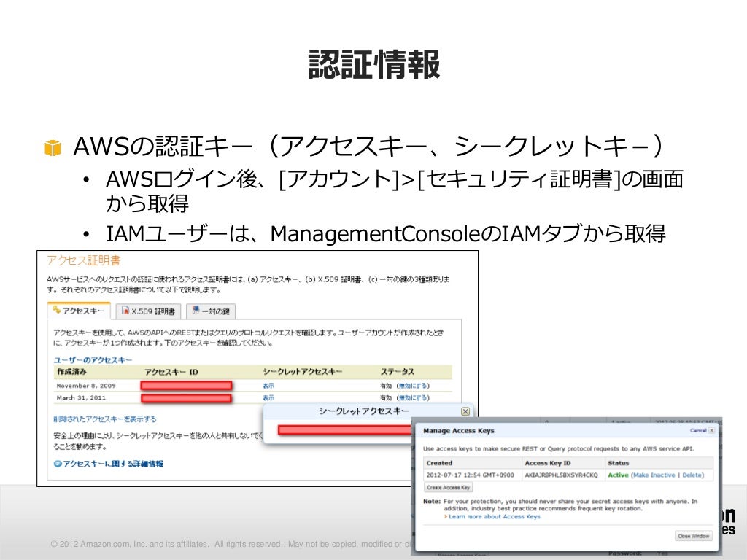
Task: Click the November 8, 2009 date cell
Action: [86, 386]
